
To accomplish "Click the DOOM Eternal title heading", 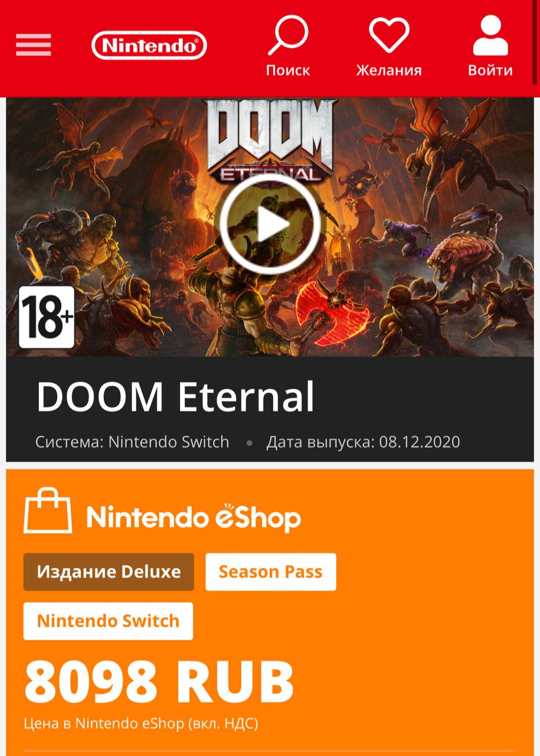I will [175, 397].
